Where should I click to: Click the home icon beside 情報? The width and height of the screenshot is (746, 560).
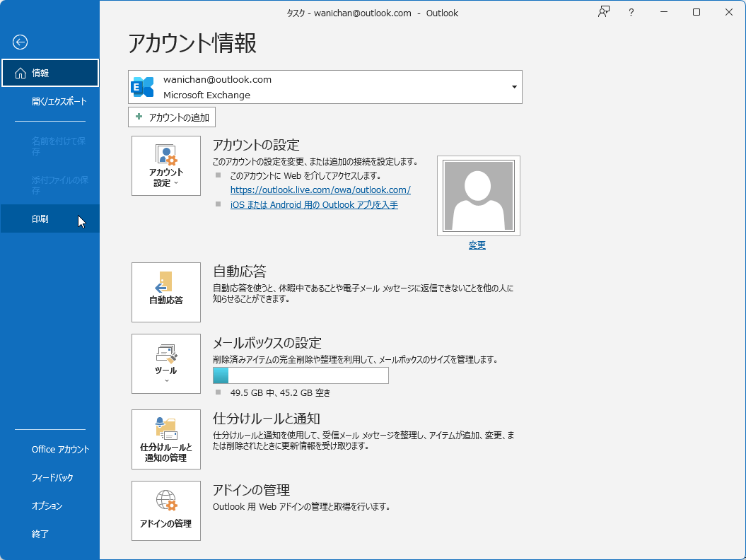pos(21,73)
